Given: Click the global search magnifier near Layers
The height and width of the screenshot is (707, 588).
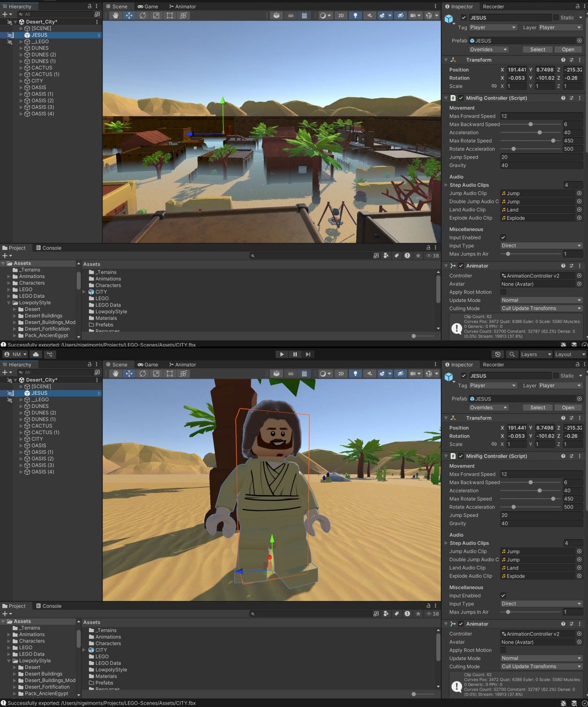Looking at the screenshot, I should [512, 354].
